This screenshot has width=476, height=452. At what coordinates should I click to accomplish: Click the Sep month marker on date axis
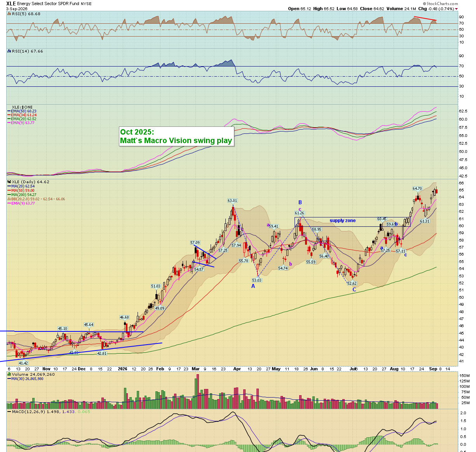tap(433, 369)
